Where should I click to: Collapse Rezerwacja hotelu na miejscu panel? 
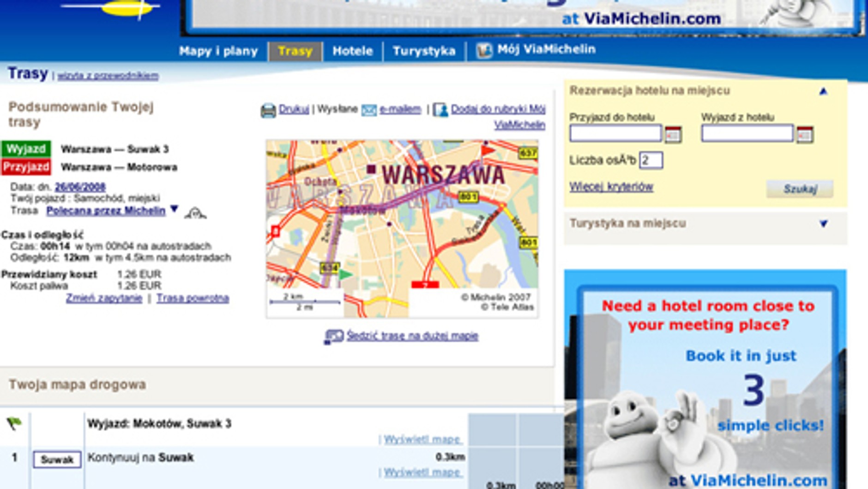click(823, 91)
